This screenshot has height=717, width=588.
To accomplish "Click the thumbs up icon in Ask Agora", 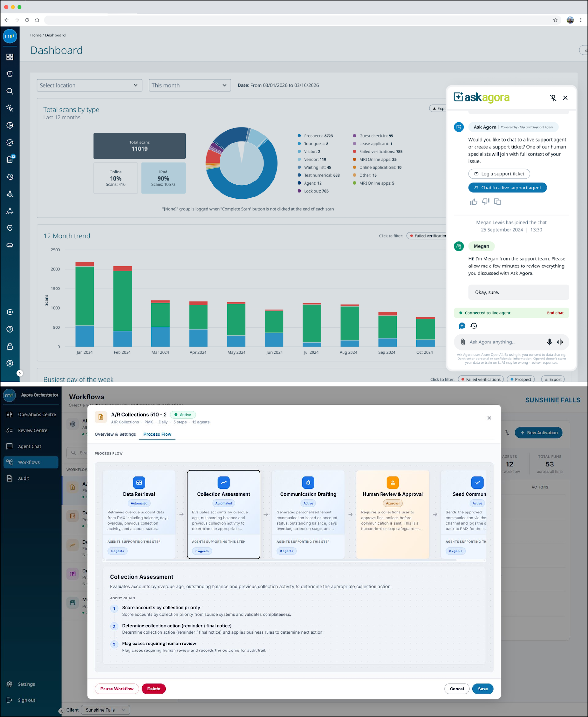I will pos(474,202).
